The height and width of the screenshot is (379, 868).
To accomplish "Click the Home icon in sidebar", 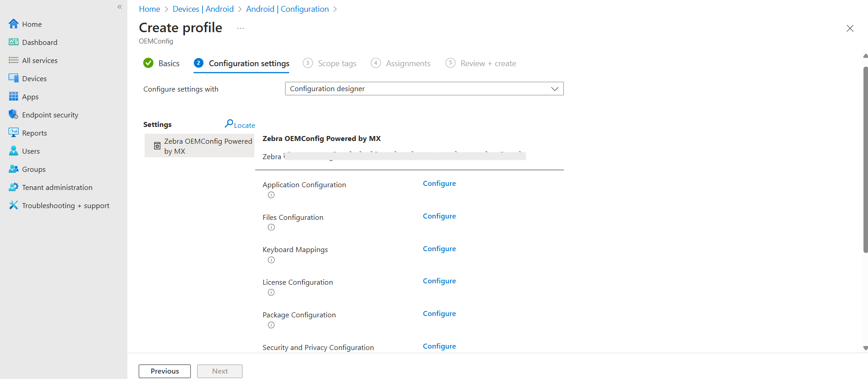I will (14, 24).
